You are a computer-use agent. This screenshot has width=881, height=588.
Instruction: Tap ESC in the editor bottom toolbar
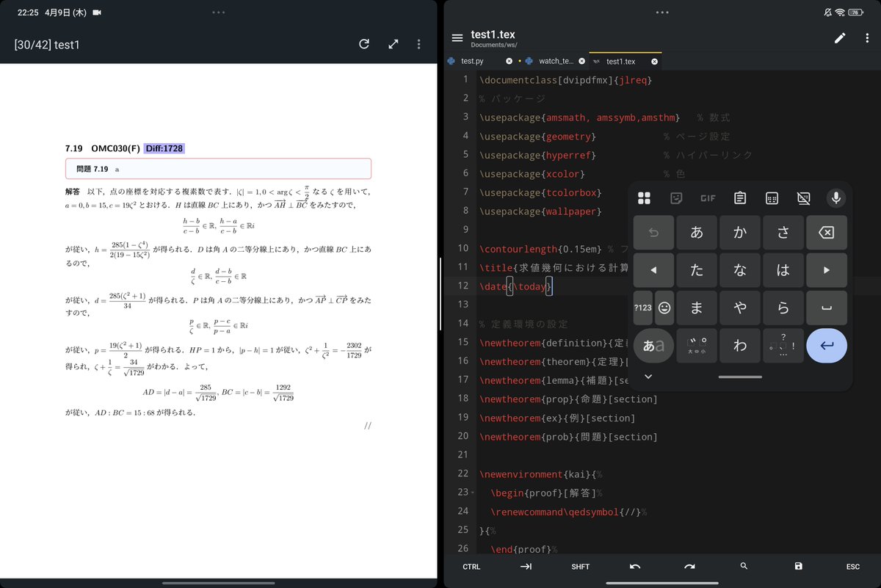tap(852, 567)
